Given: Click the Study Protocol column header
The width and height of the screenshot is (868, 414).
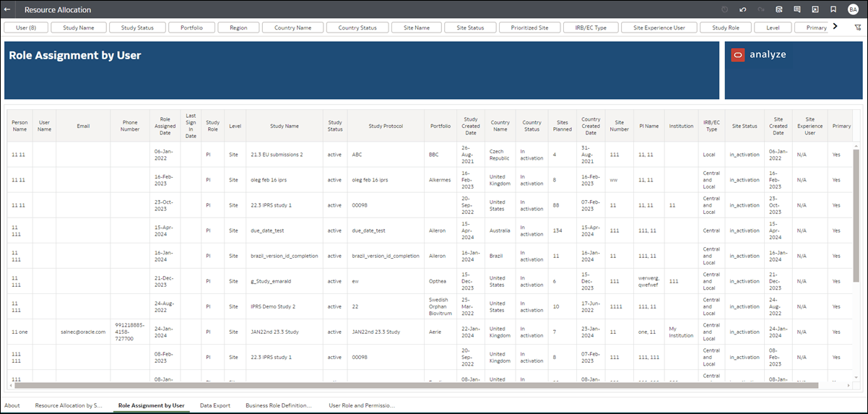Looking at the screenshot, I should [386, 126].
